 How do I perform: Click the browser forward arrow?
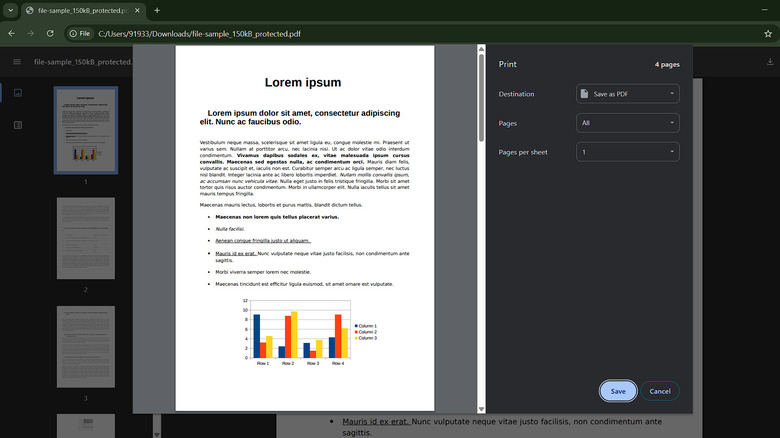coord(31,33)
